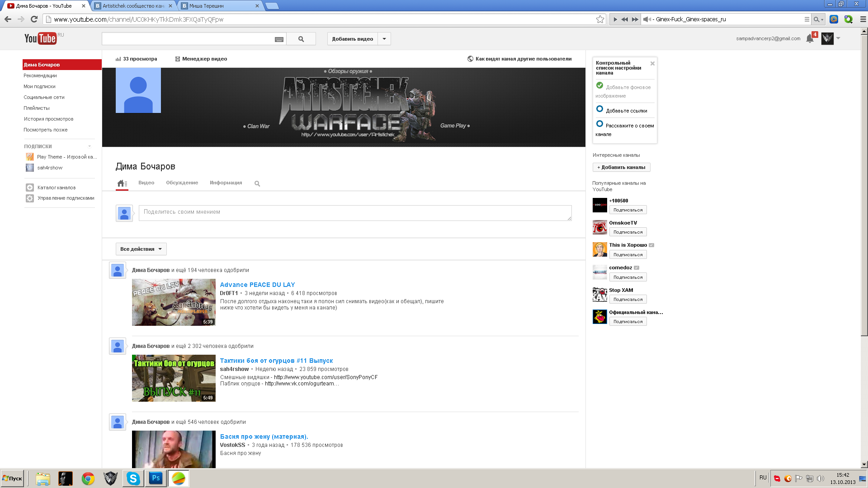This screenshot has height=488, width=868.
Task: Open the Управление подписками gear icon
Action: point(30,198)
